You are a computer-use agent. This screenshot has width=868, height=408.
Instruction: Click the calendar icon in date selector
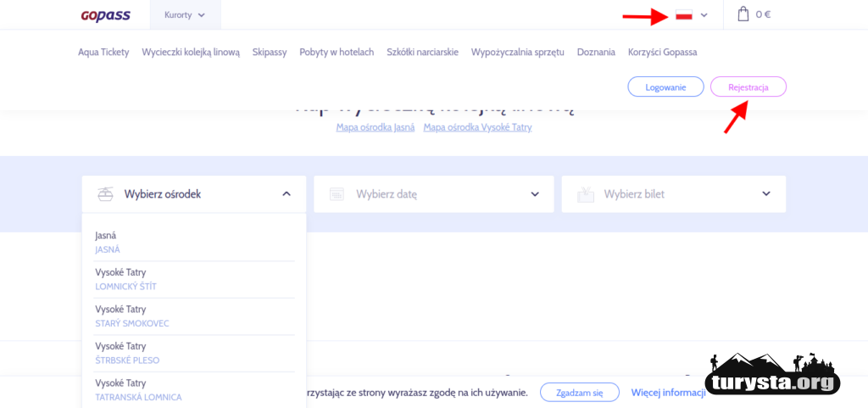point(337,194)
